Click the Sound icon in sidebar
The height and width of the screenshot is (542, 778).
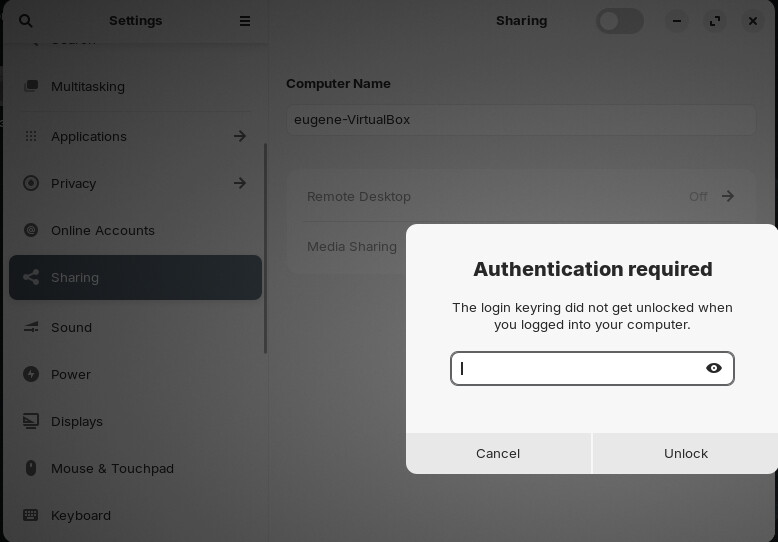pos(31,327)
